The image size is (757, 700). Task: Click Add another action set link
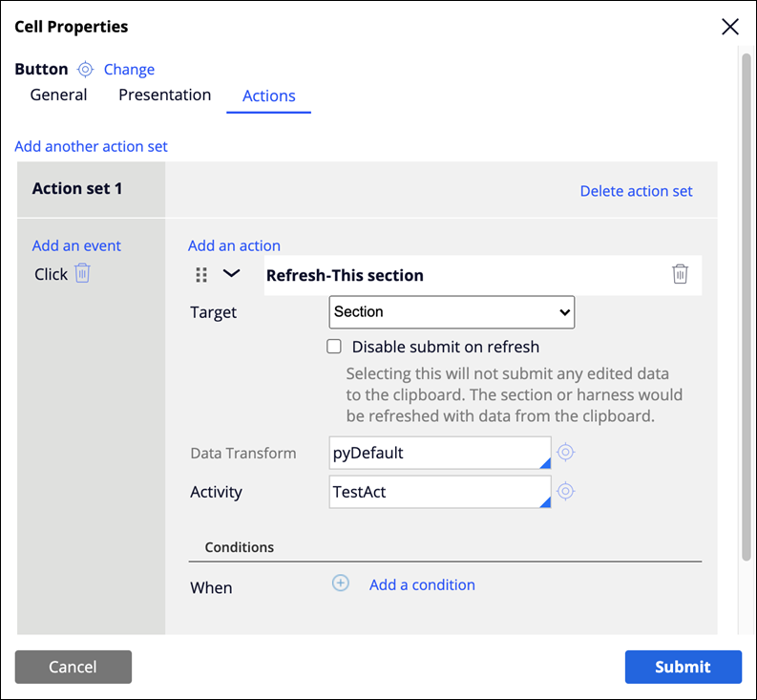pos(91,146)
